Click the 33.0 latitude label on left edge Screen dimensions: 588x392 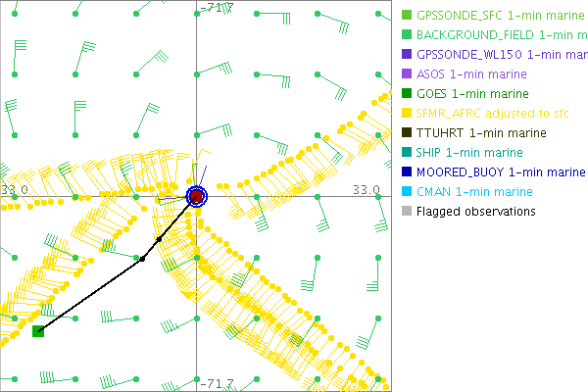(x=14, y=189)
